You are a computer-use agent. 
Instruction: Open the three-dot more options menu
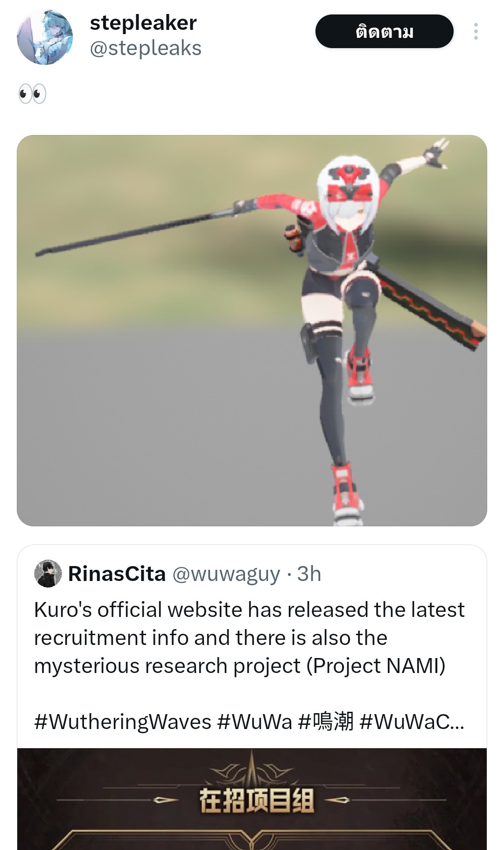476,31
